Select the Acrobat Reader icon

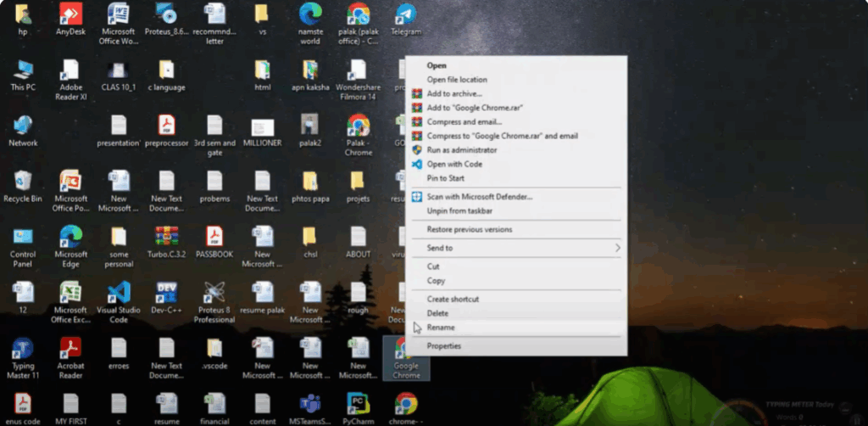point(71,358)
